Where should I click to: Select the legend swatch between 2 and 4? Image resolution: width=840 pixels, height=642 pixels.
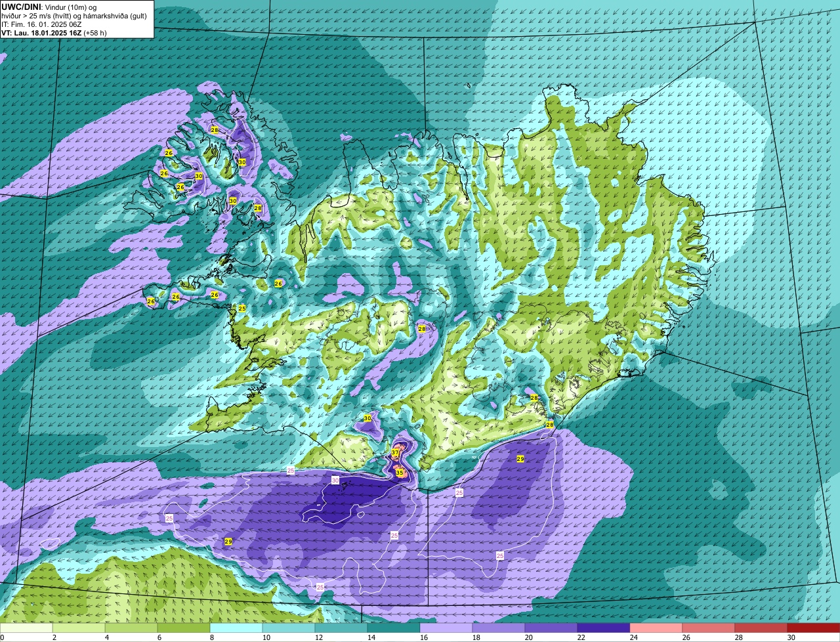[79, 628]
